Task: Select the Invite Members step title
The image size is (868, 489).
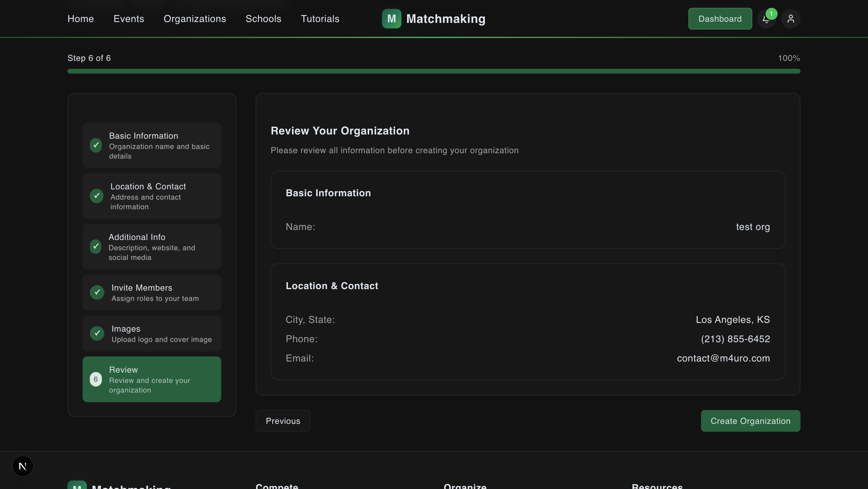Action: (x=142, y=288)
